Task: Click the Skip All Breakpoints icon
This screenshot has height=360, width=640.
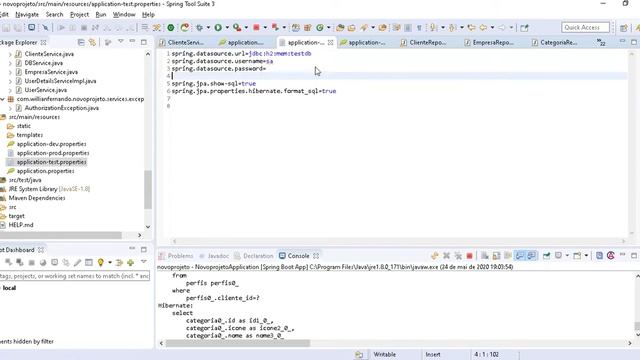Action: point(45,27)
